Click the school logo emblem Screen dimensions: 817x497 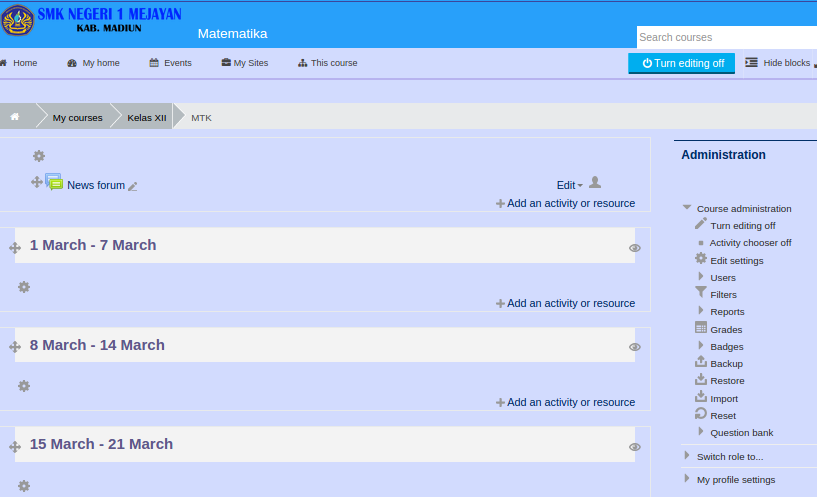pos(18,20)
